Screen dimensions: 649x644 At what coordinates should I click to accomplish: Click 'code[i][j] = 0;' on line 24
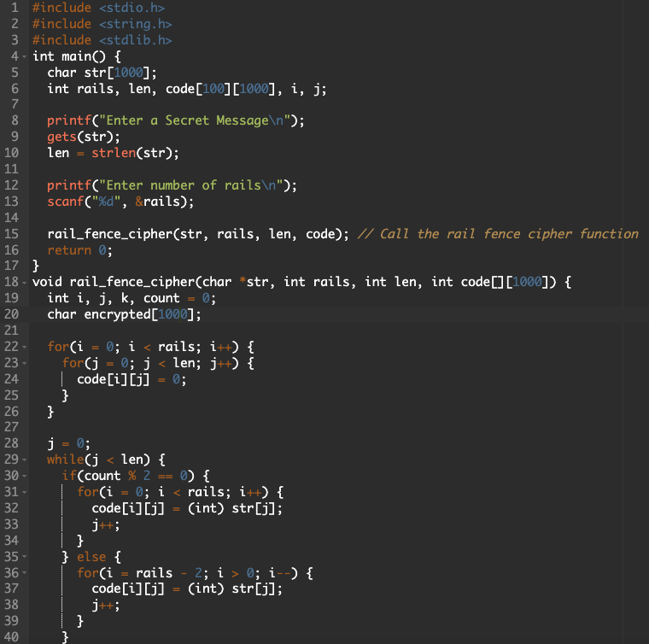point(132,379)
